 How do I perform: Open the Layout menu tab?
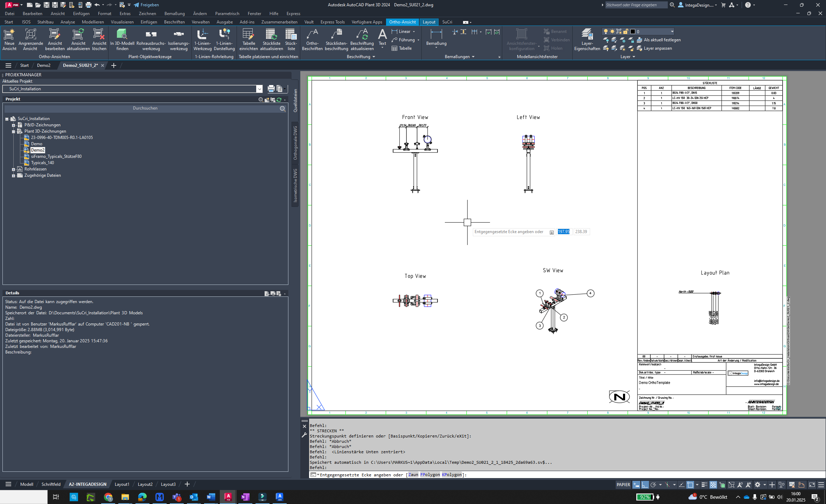point(429,22)
